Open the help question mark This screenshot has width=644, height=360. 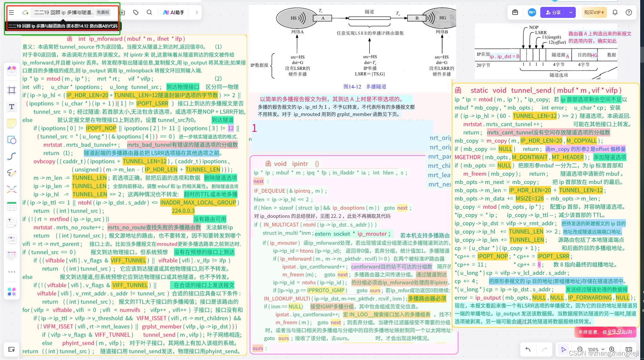[x=629, y=12]
